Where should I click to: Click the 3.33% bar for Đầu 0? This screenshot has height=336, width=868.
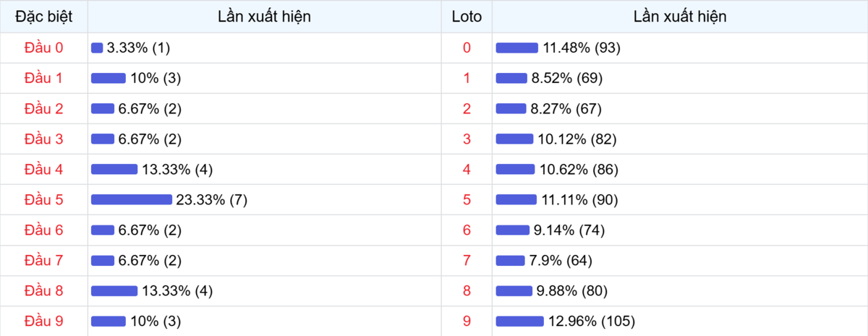click(97, 48)
